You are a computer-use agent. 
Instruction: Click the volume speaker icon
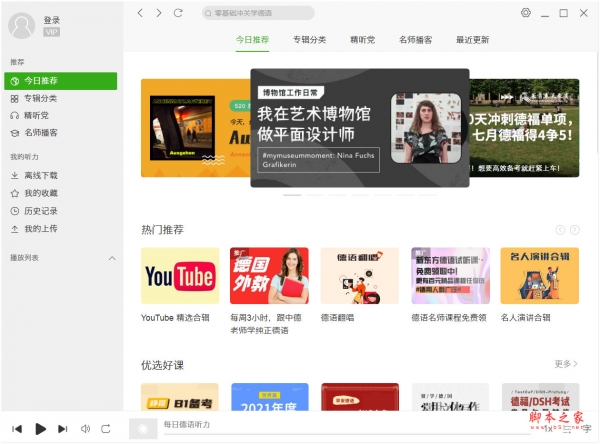(85, 429)
